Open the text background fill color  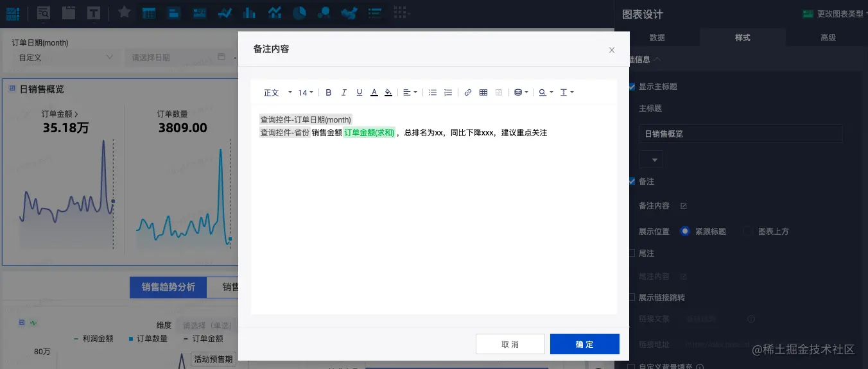pyautogui.click(x=388, y=92)
